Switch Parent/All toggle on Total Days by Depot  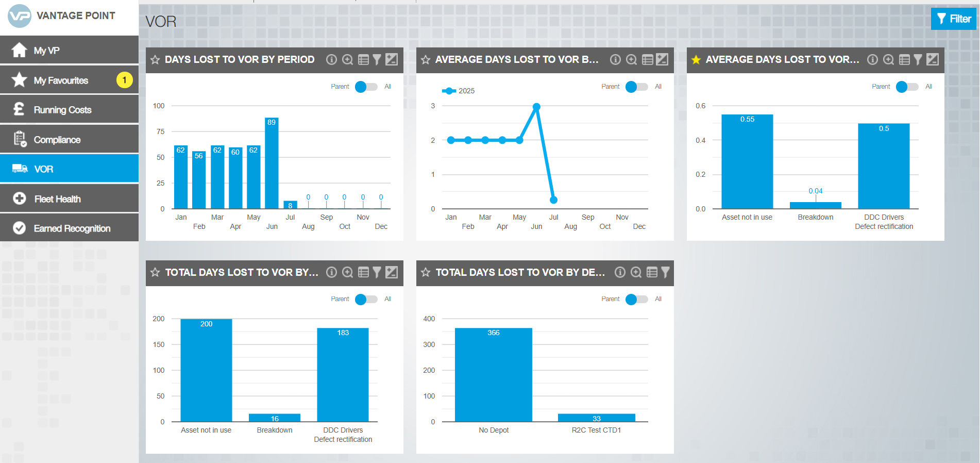[636, 300]
